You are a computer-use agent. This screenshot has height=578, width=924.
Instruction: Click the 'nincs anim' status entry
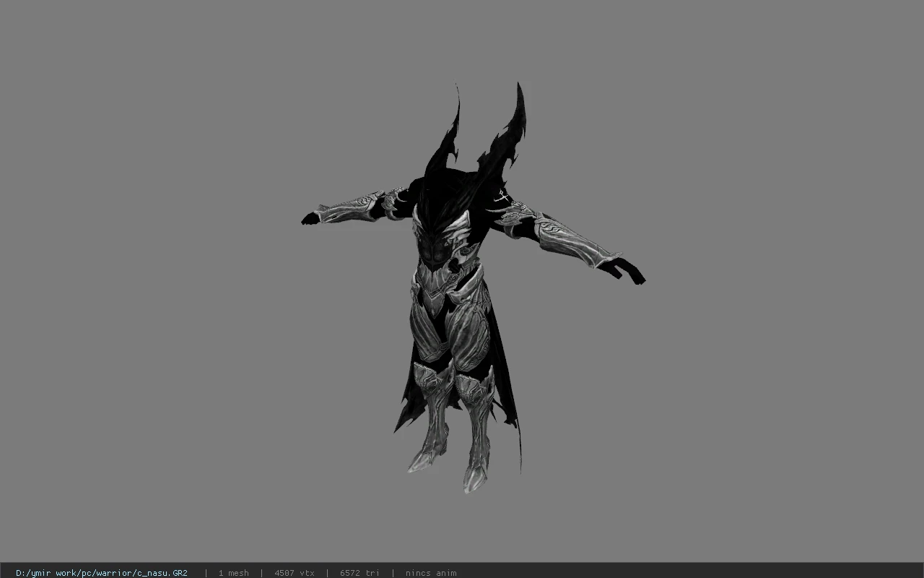pyautogui.click(x=431, y=573)
